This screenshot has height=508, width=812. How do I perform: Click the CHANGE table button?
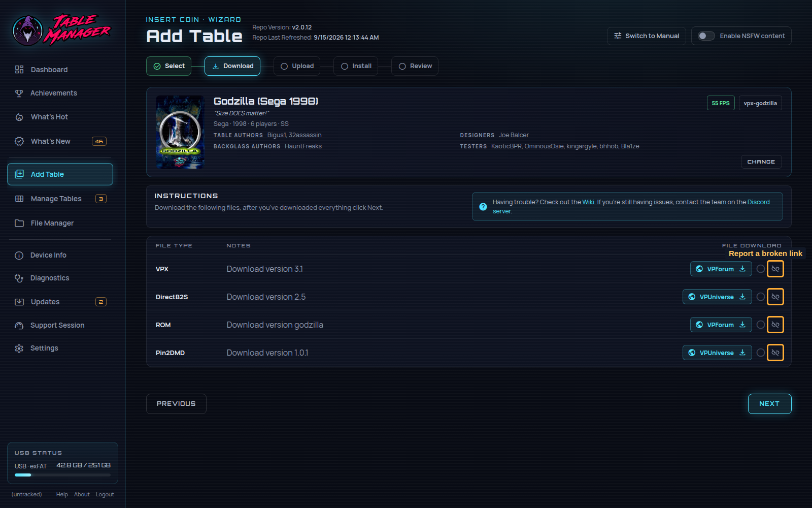point(761,162)
